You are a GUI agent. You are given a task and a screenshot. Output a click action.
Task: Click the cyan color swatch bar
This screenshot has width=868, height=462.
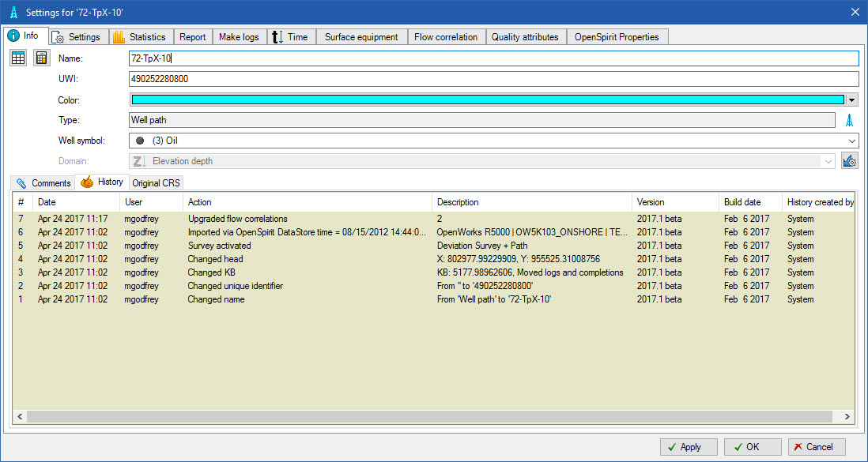coord(487,100)
